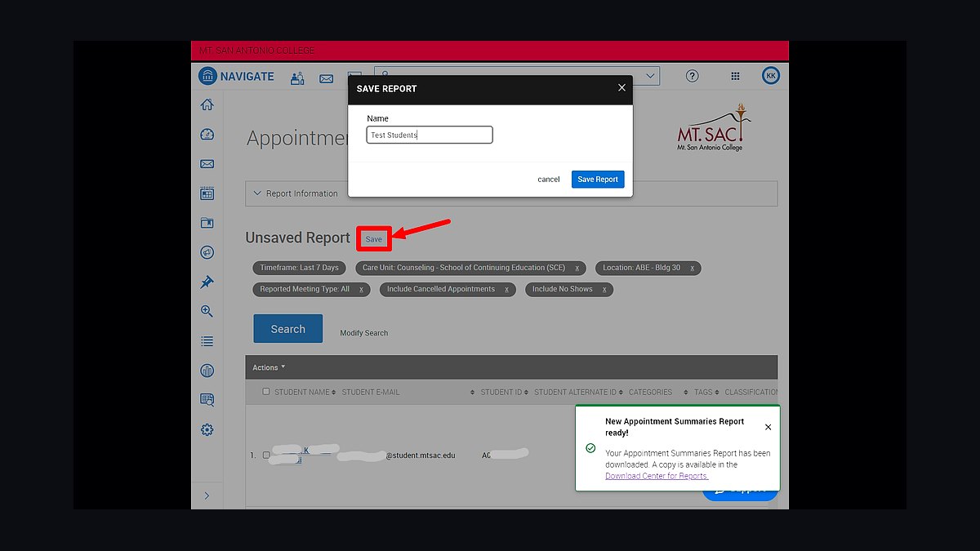
Task: Click the blue Search button
Action: (287, 329)
